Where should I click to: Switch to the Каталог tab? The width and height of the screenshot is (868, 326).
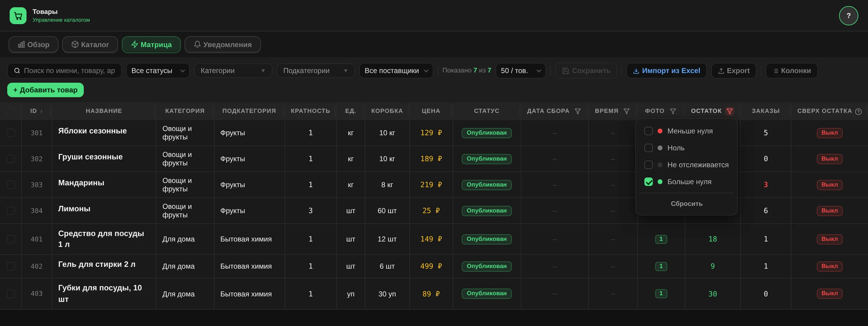click(x=90, y=45)
